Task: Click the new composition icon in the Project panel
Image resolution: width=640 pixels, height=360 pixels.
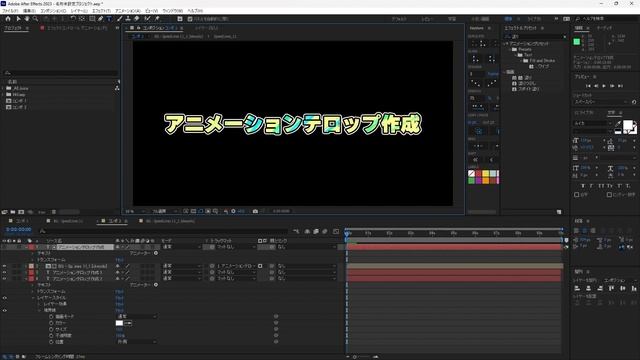Action: (x=21, y=212)
